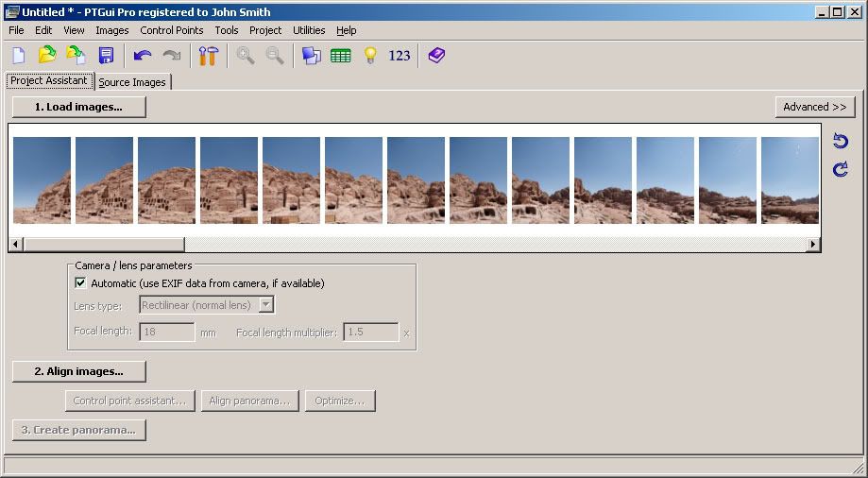This screenshot has height=478, width=868.
Task: Click the Optimize button
Action: click(340, 401)
